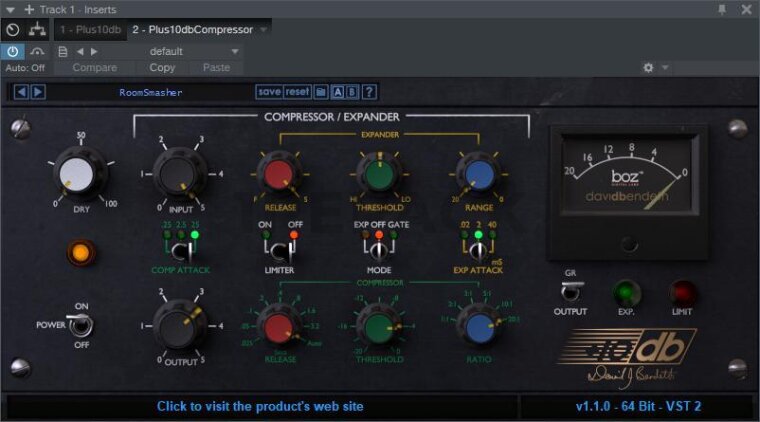Pin the plugin window

[x=722, y=9]
